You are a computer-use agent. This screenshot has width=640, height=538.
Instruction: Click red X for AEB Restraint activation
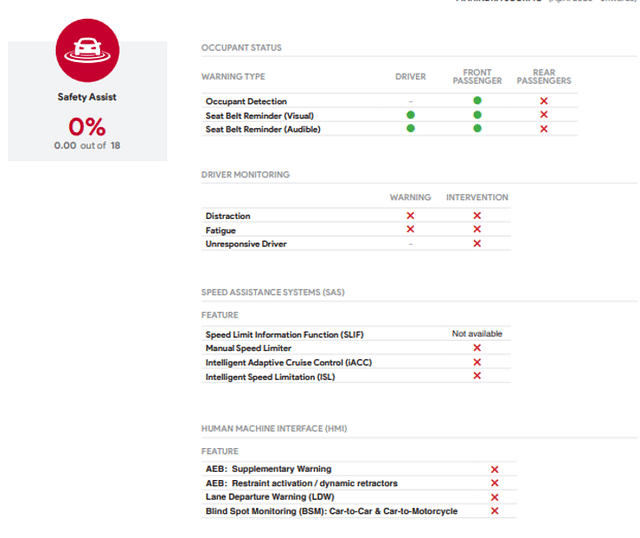[495, 483]
